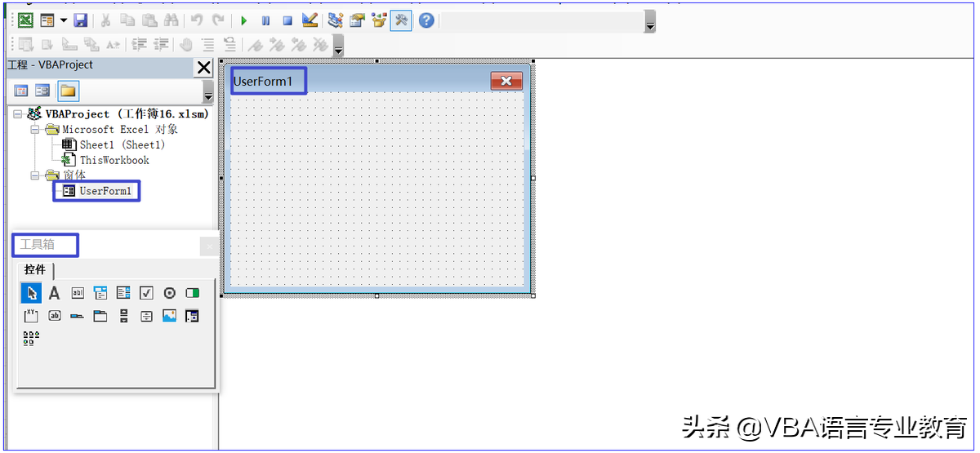This screenshot has width=980, height=453.
Task: Select the ToggleButton control icon
Action: pos(192,293)
